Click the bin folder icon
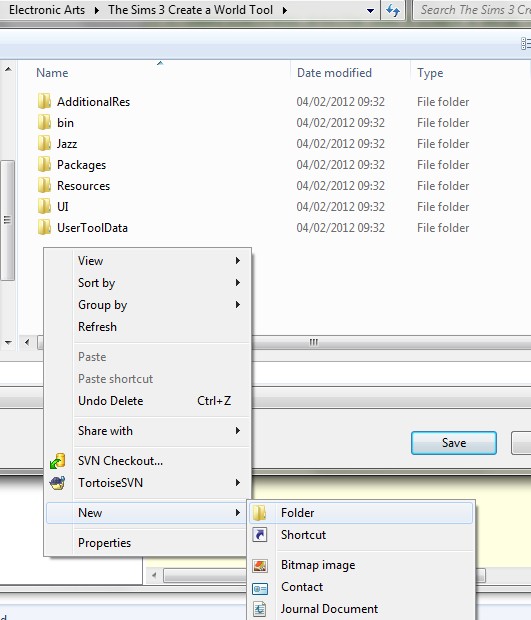 coord(44,122)
